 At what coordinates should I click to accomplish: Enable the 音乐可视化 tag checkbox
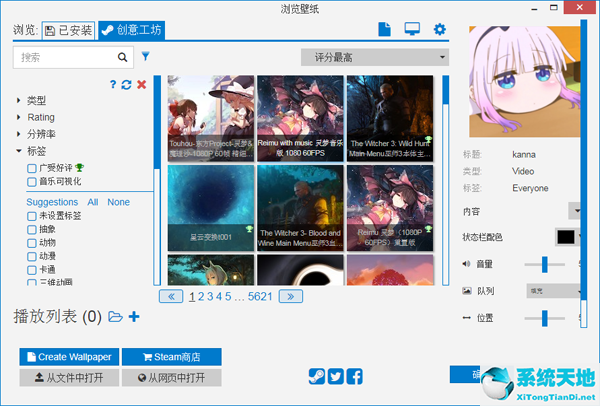pos(32,182)
